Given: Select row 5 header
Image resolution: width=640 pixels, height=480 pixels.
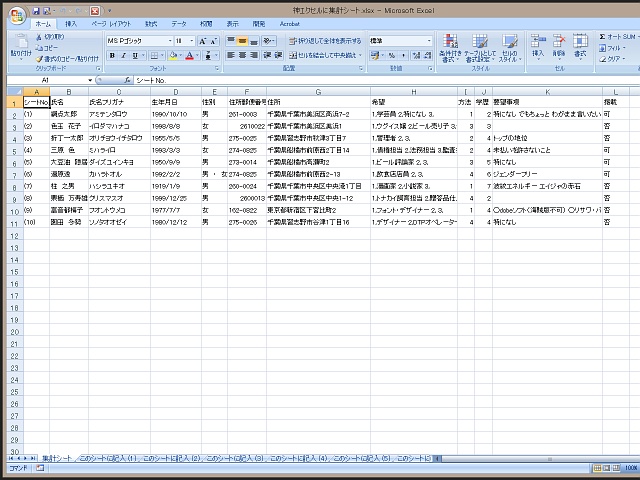Looking at the screenshot, I should point(15,151).
